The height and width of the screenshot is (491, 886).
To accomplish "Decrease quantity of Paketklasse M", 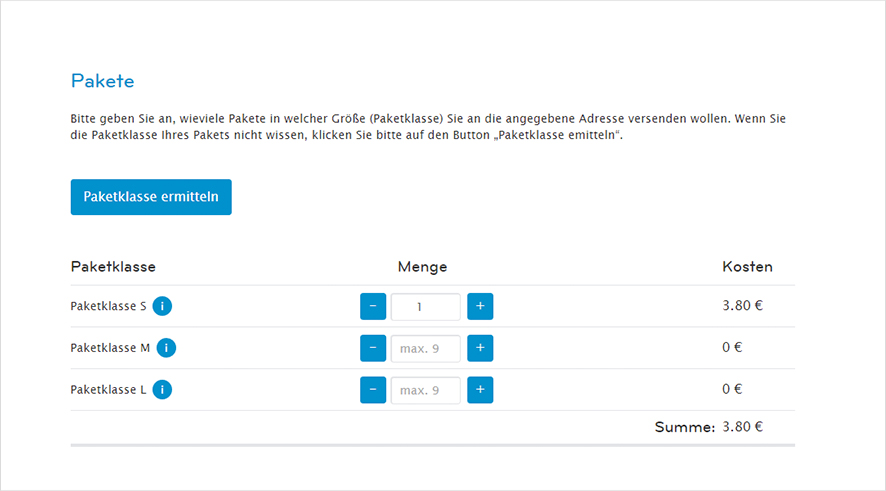I will 372,348.
